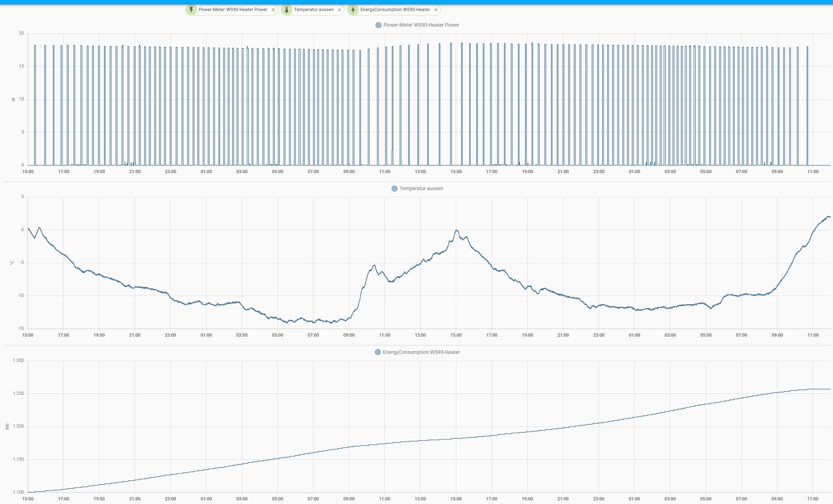Image resolution: width=833 pixels, height=504 pixels.
Task: Toggle EnergyConsumption series via legend circle
Action: pos(378,352)
